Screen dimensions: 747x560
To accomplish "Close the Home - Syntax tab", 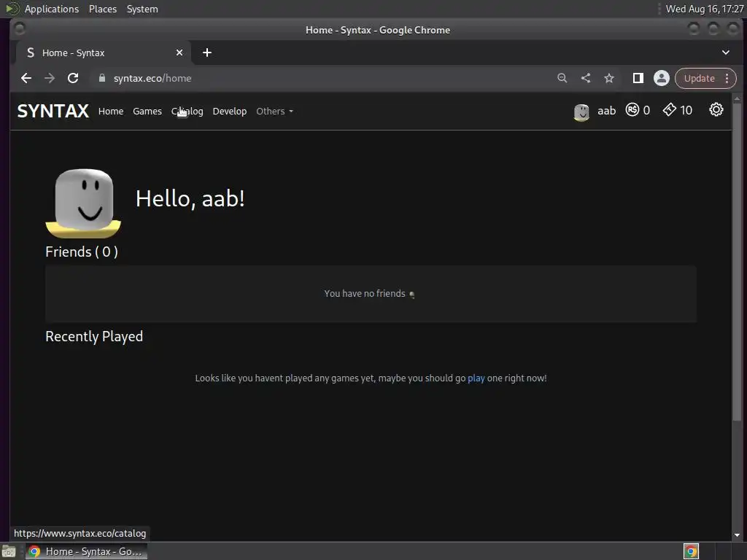I will tap(179, 52).
